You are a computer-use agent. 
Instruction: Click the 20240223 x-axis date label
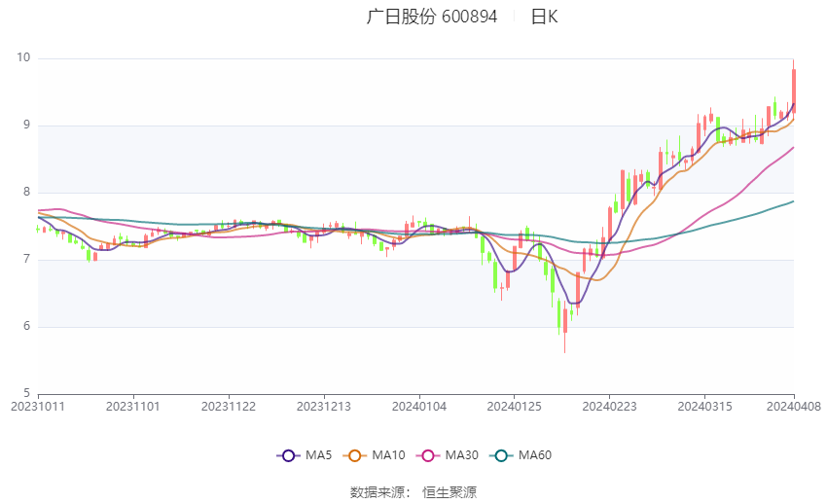pyautogui.click(x=609, y=407)
